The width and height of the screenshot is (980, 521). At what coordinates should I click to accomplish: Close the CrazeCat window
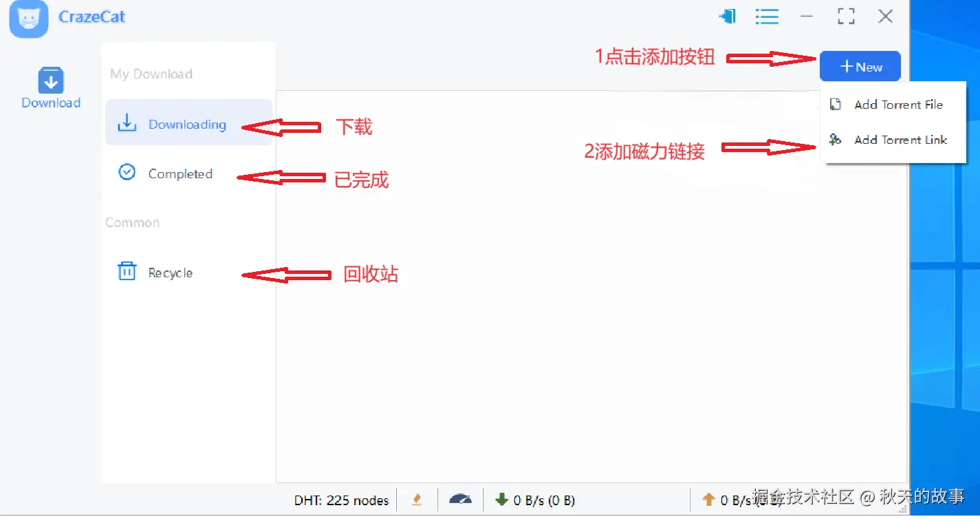tap(886, 17)
